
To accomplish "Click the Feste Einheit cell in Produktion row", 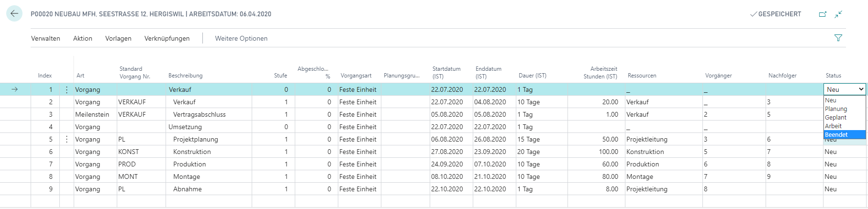I will tap(359, 164).
